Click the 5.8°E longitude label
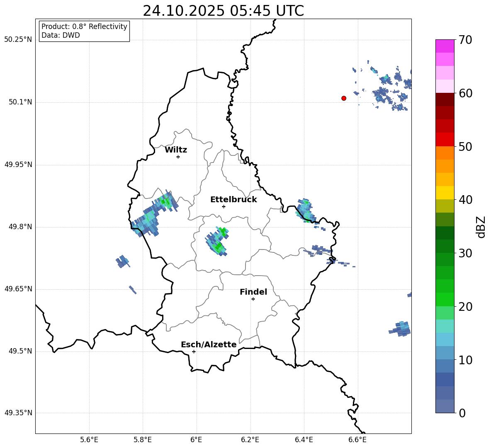491x448 pixels. 143,440
